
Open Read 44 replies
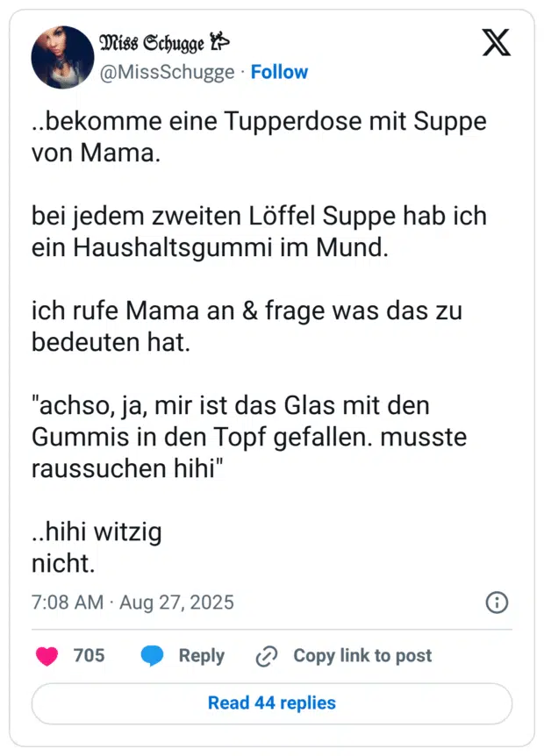(272, 703)
